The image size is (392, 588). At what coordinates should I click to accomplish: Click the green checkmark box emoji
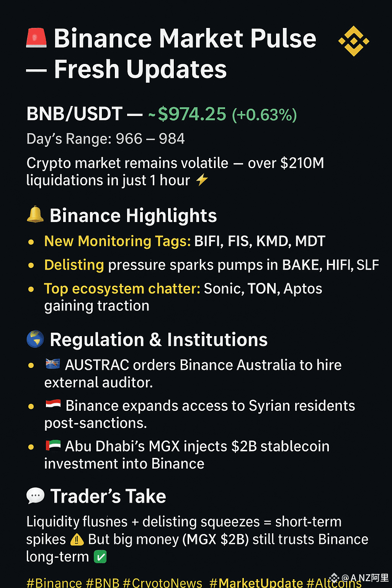(x=100, y=557)
